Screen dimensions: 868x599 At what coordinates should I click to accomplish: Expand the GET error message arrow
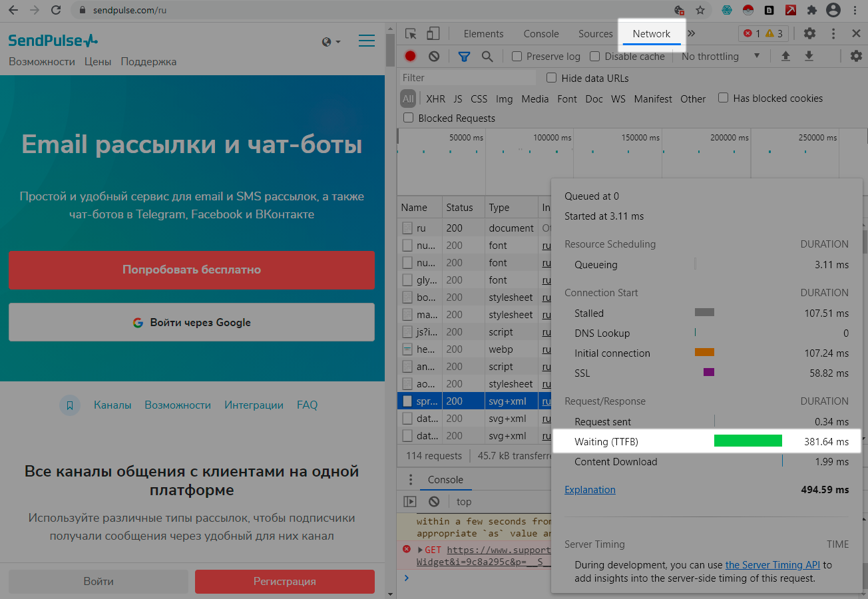[420, 550]
